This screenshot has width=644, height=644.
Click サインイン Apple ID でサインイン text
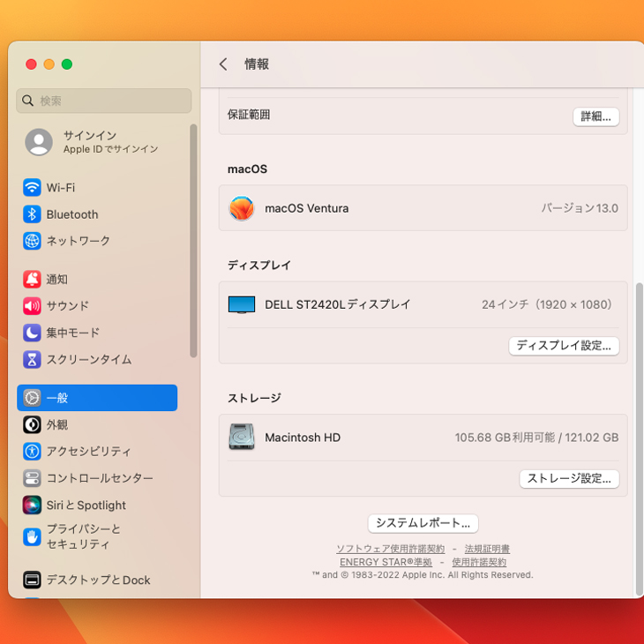110,142
